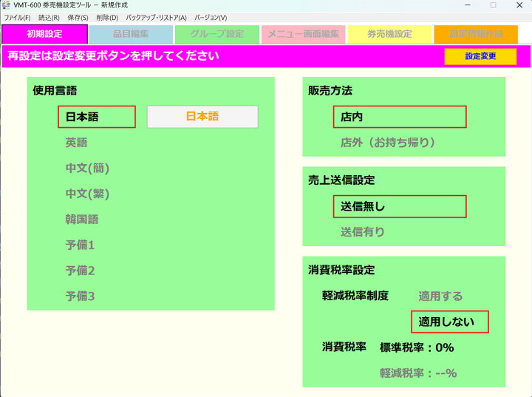Click the 標準税率：0% value

coord(417,347)
